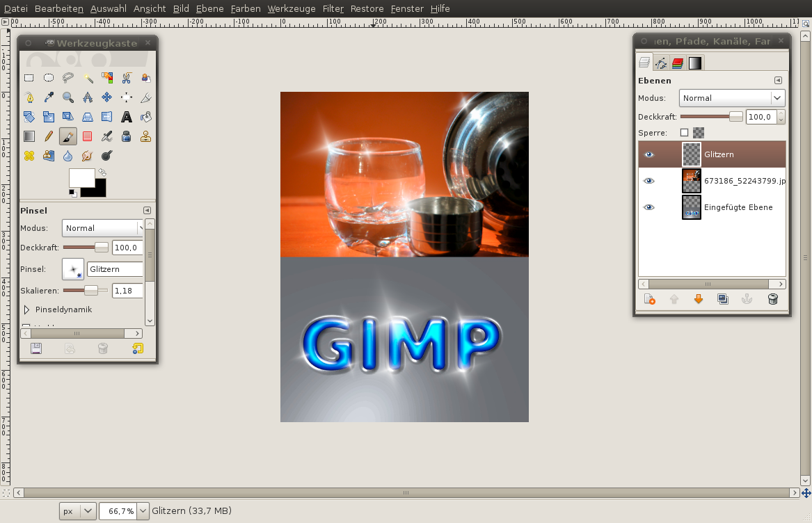This screenshot has height=523, width=812.
Task: Switch to the Paths tab
Action: (661, 63)
